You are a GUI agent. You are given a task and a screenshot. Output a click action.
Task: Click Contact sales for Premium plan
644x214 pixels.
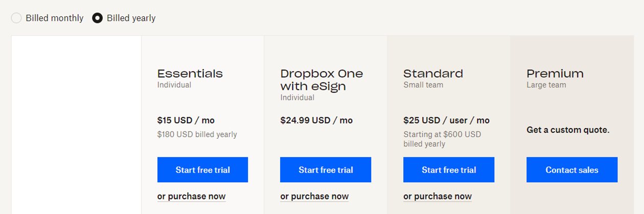[572, 170]
